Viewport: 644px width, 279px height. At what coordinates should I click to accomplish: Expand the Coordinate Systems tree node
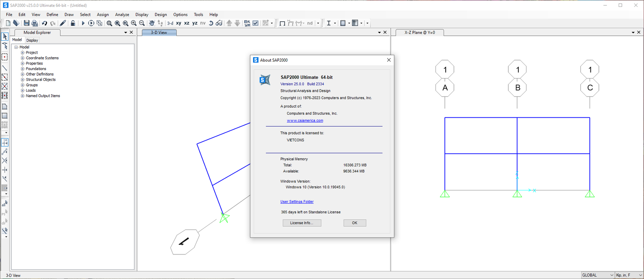pos(23,58)
